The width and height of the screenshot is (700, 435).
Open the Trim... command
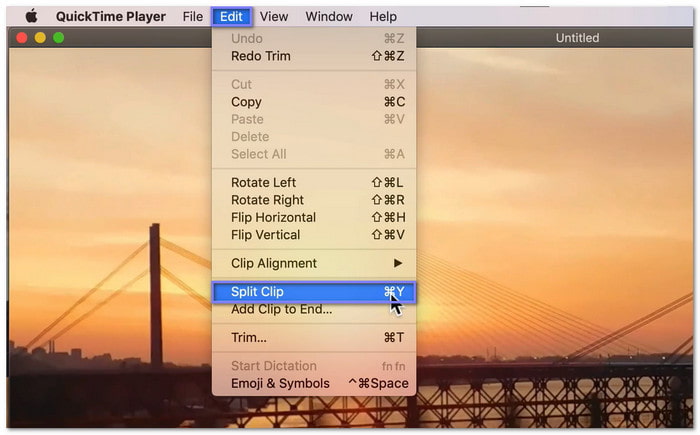pos(248,338)
